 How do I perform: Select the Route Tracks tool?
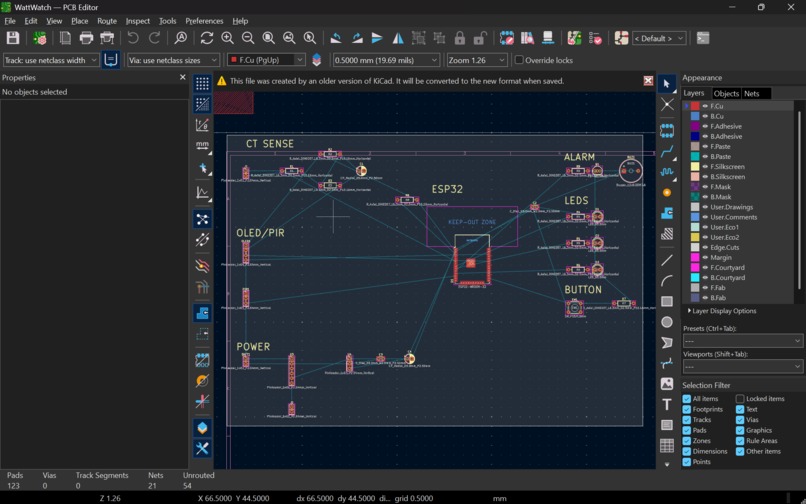(x=667, y=151)
